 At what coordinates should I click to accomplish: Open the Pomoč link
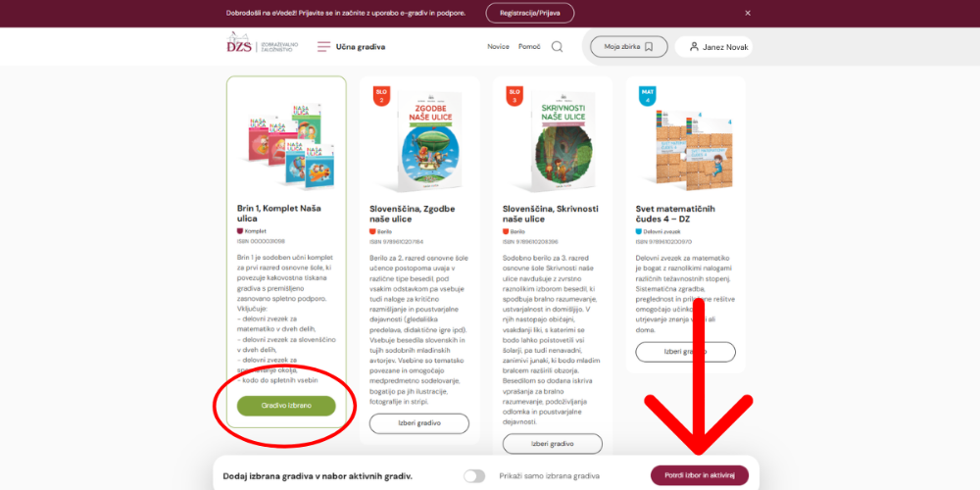pyautogui.click(x=529, y=47)
